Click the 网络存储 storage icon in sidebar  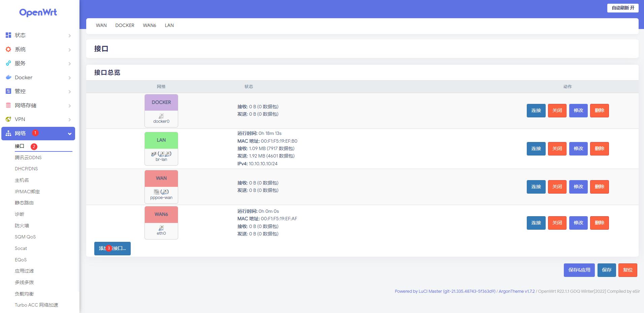coord(8,105)
